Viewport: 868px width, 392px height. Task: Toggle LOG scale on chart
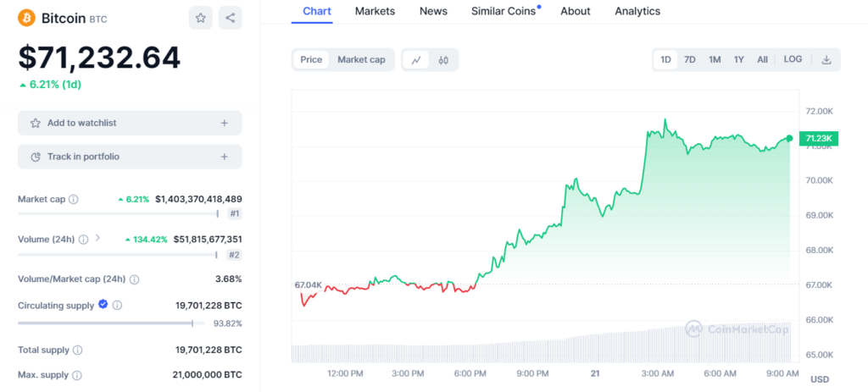[793, 59]
